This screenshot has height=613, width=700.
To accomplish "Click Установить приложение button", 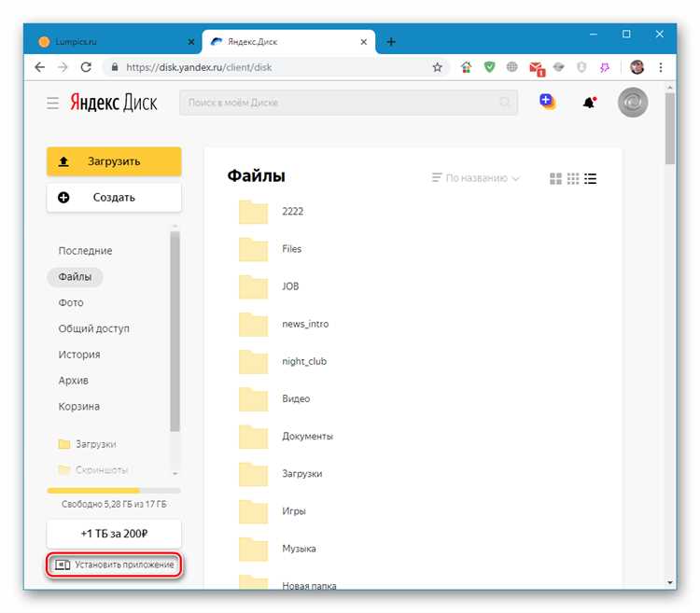I will point(114,564).
